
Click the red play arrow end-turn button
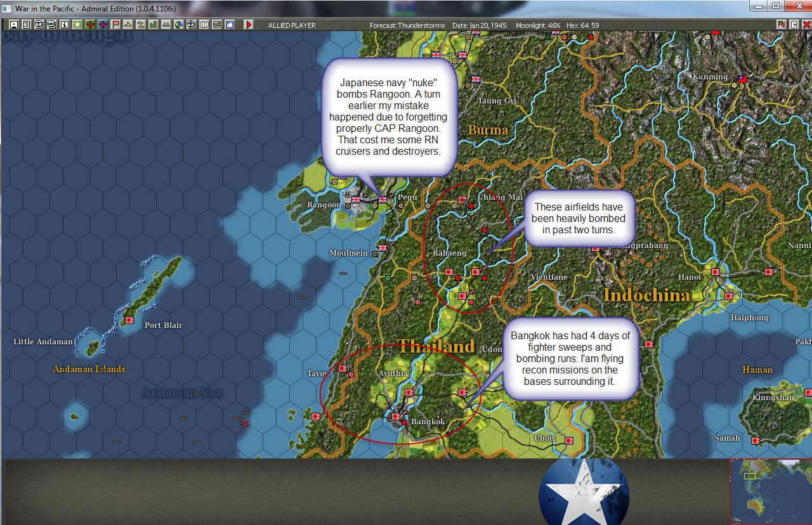coord(249,25)
